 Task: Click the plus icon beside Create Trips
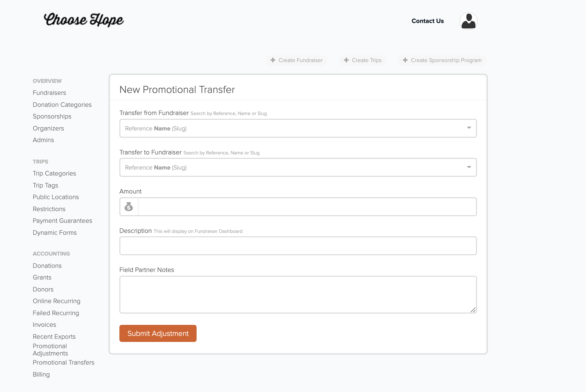point(346,60)
